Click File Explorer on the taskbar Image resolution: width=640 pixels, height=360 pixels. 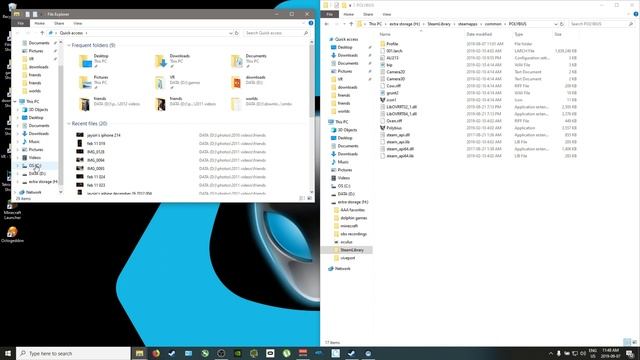pos(140,353)
